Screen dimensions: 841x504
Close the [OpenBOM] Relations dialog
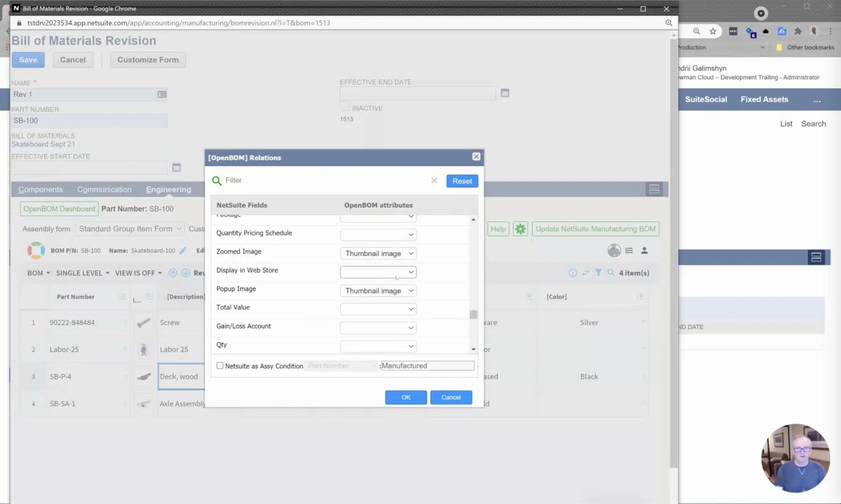pyautogui.click(x=476, y=156)
